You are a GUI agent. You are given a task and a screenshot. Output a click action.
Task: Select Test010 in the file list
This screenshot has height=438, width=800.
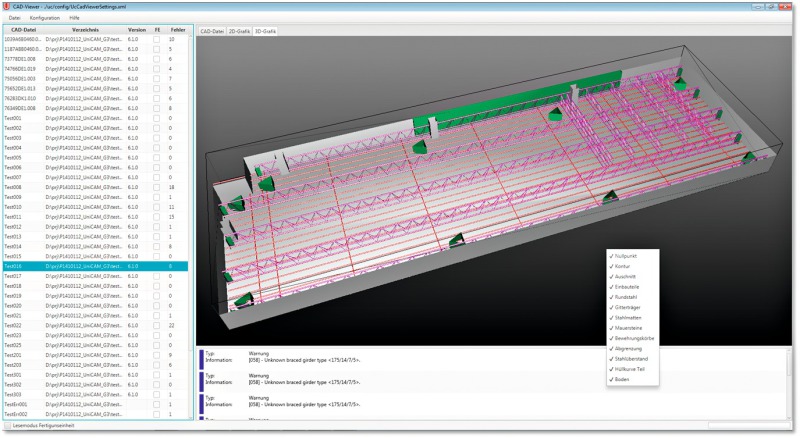pos(96,207)
